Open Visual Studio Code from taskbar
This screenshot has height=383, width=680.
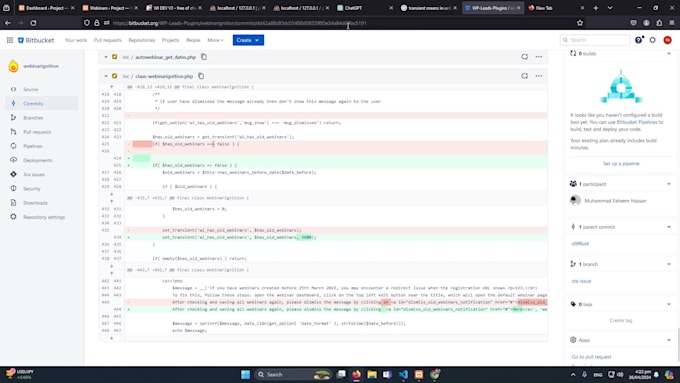click(x=403, y=374)
